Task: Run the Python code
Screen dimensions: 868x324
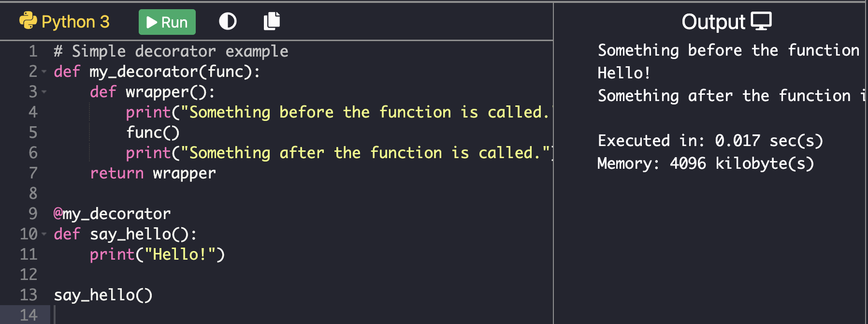Action: tap(167, 22)
